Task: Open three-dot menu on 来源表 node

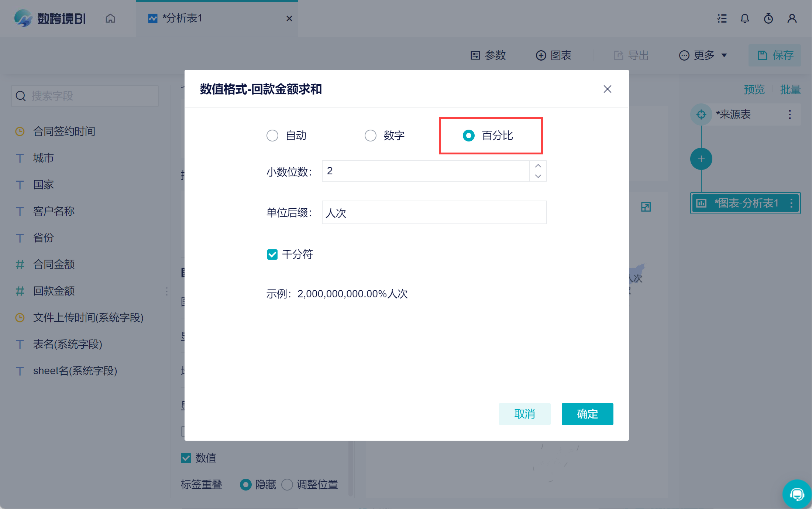Action: (x=790, y=115)
